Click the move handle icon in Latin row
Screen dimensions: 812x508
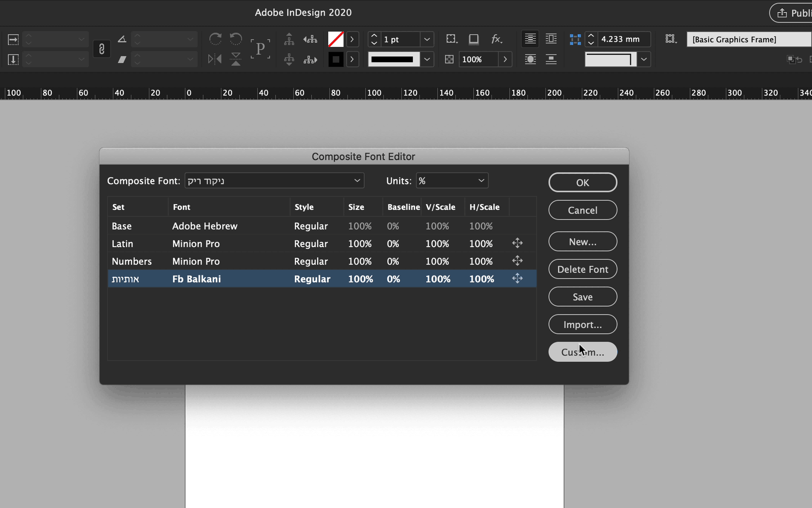coord(517,243)
